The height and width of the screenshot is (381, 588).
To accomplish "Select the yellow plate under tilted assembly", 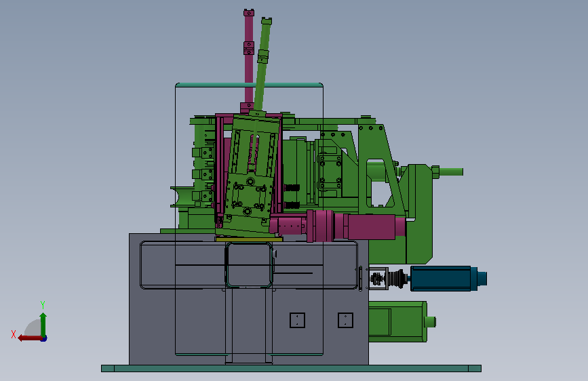I will click(249, 239).
